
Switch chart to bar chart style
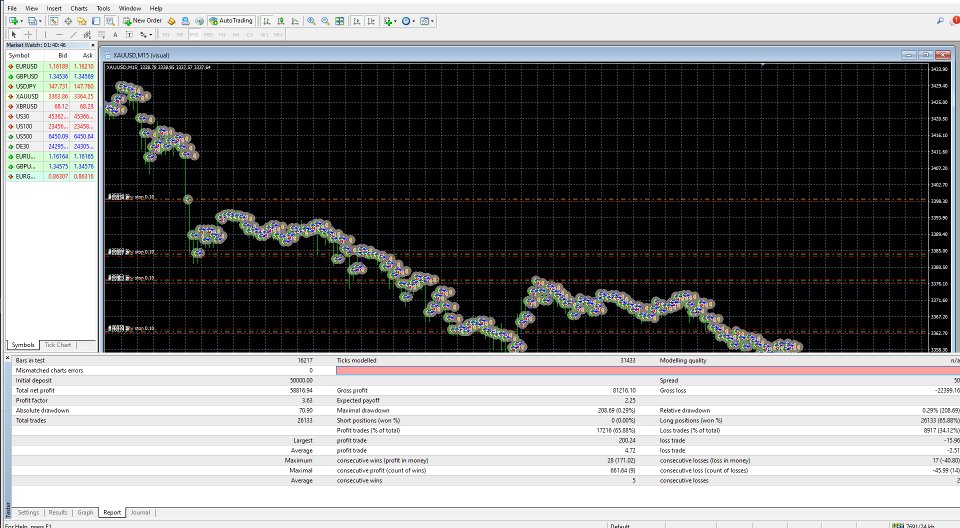tap(267, 21)
